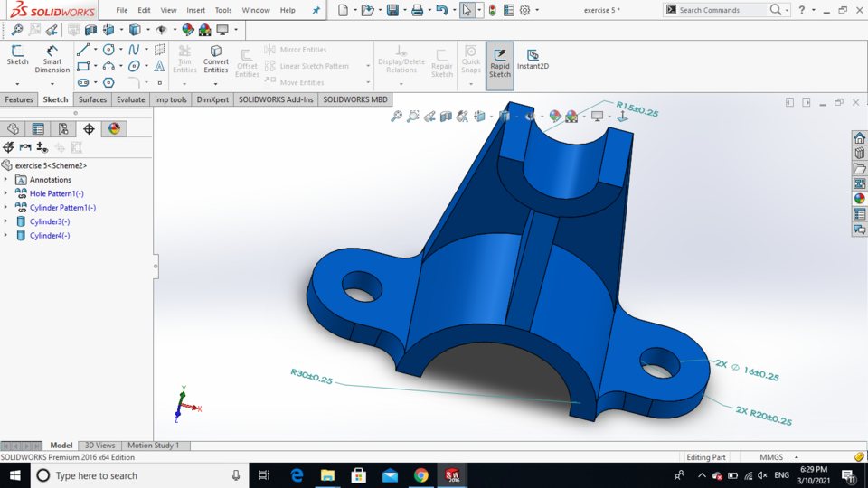The width and height of the screenshot is (868, 488).
Task: Open Smart Dimension dropdown arrow
Action: click(52, 84)
